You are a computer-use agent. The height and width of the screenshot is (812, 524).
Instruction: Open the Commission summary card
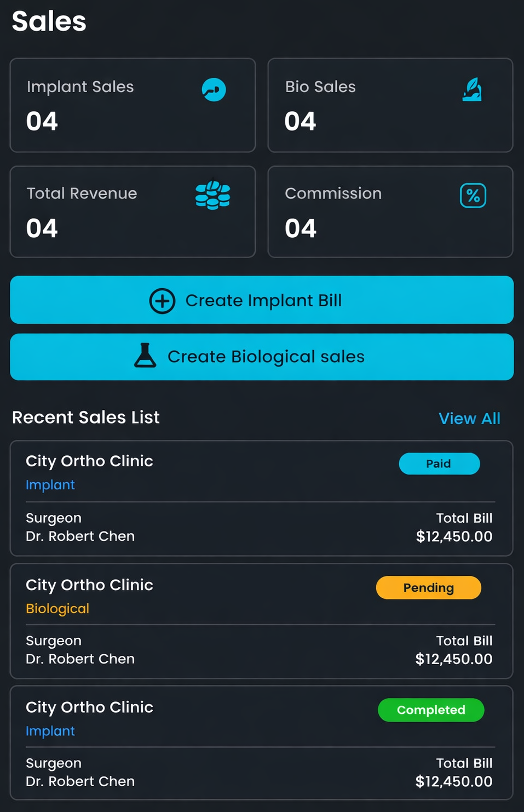coord(390,212)
